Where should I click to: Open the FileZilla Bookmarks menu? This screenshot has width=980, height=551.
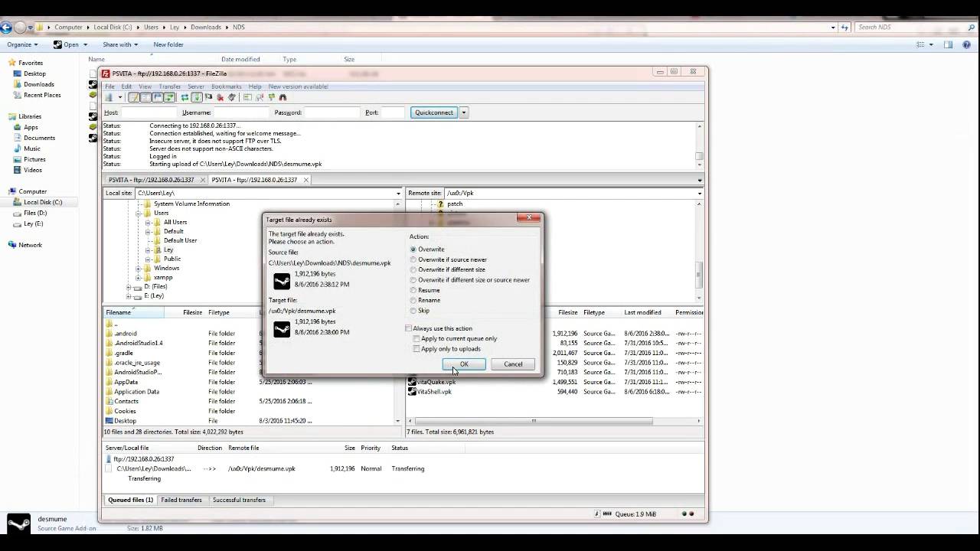226,86
